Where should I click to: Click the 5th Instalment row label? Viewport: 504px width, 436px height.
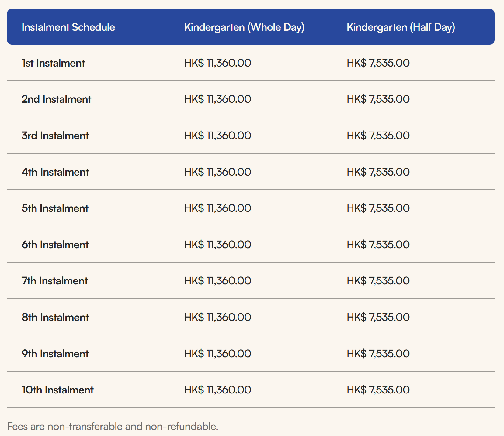(x=55, y=208)
